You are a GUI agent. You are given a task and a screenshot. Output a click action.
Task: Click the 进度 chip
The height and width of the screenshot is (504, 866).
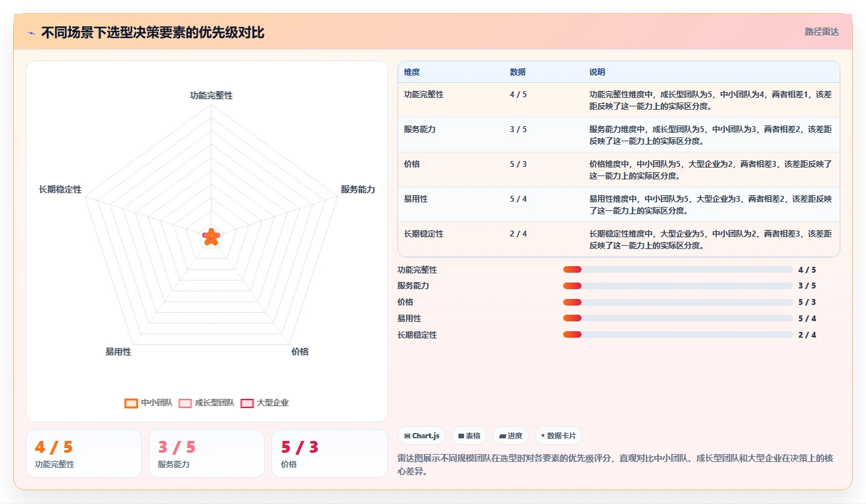coord(511,436)
